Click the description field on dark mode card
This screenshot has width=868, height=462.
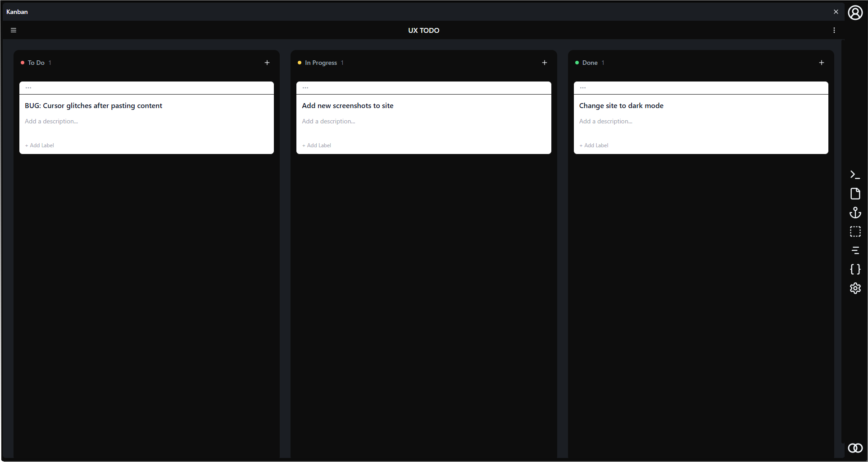point(605,121)
